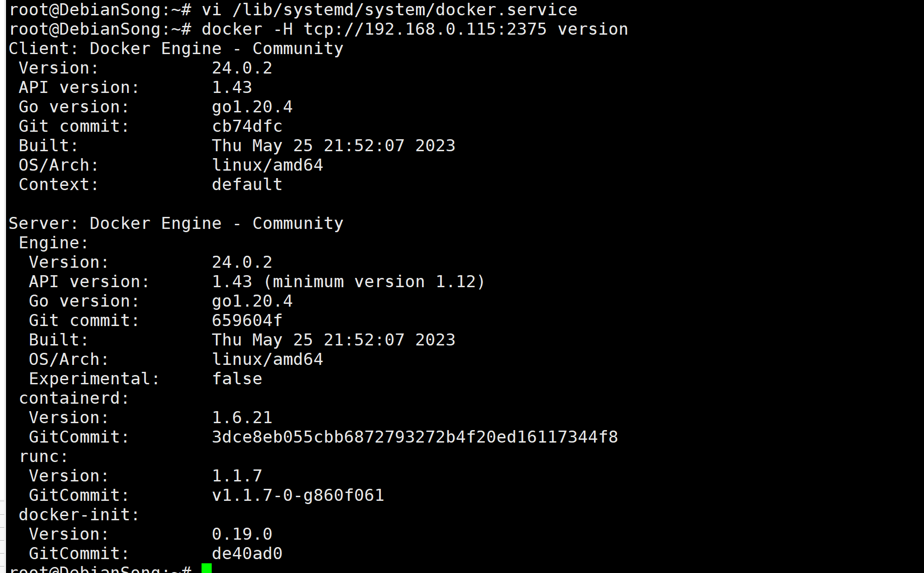Click the containerd version 1.6.21
Viewport: 924px width, 573px height.
coord(242,418)
